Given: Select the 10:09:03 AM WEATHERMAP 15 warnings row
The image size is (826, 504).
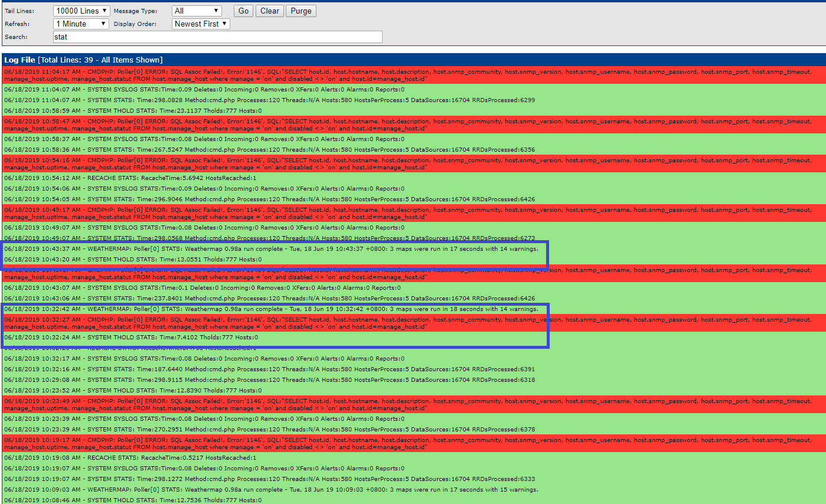Looking at the screenshot, I should pos(413,490).
